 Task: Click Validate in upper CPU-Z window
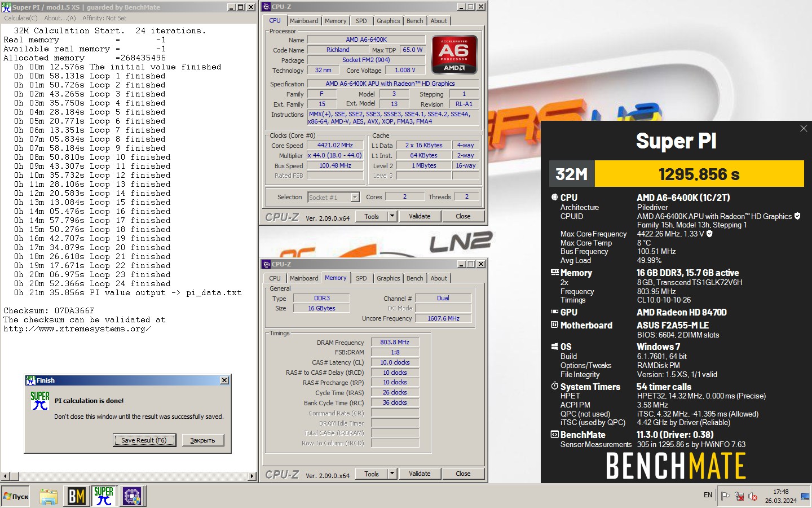pos(420,216)
